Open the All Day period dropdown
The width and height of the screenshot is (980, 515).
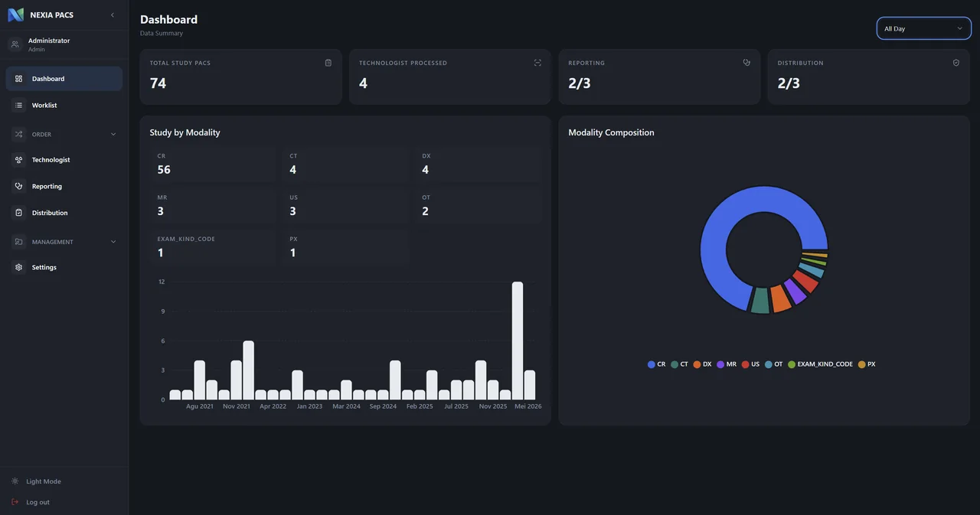[x=924, y=28]
